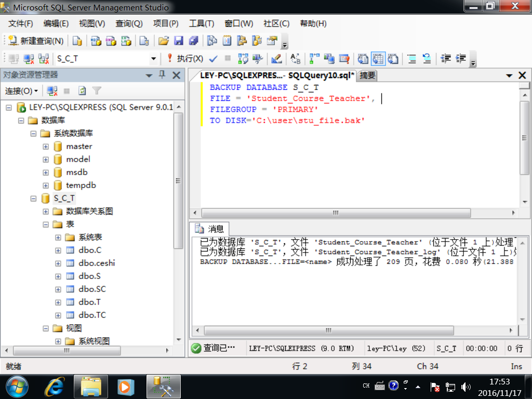The height and width of the screenshot is (399, 532).
Task: Click the Save floppy disk icon
Action: point(179,41)
